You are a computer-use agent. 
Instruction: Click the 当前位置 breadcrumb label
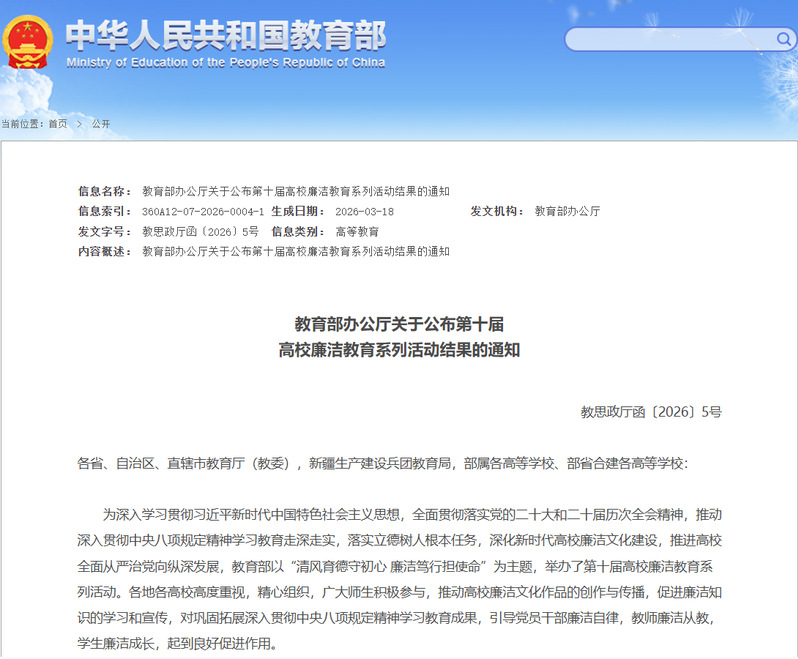tap(23, 124)
